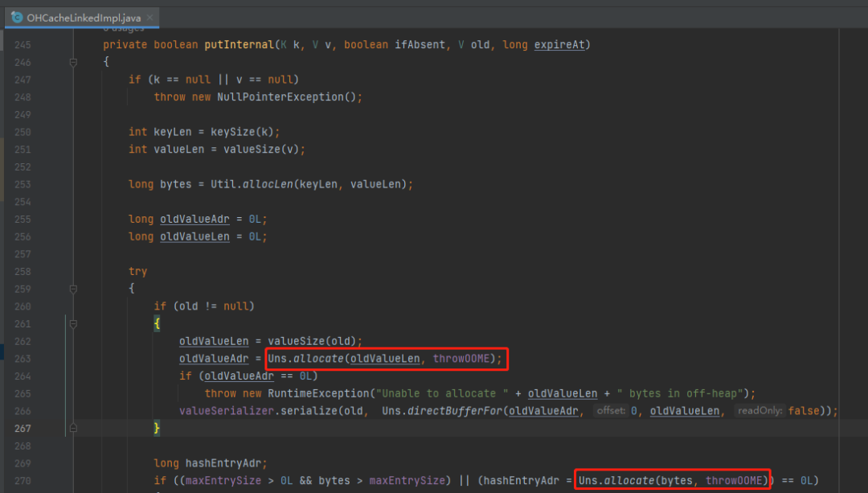Viewport: 868px width, 493px height.
Task: Click NullPointerException on line 248
Action: [x=280, y=97]
